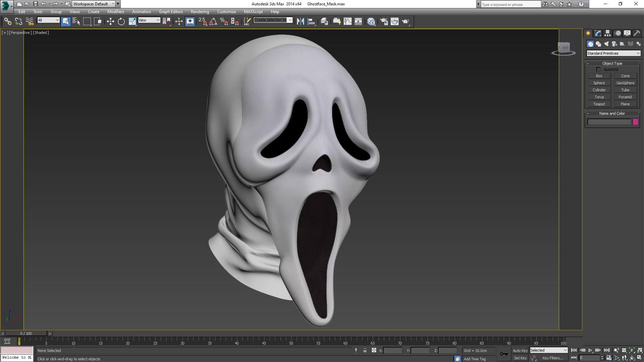
Task: Toggle Angle Snap
Action: tap(213, 21)
